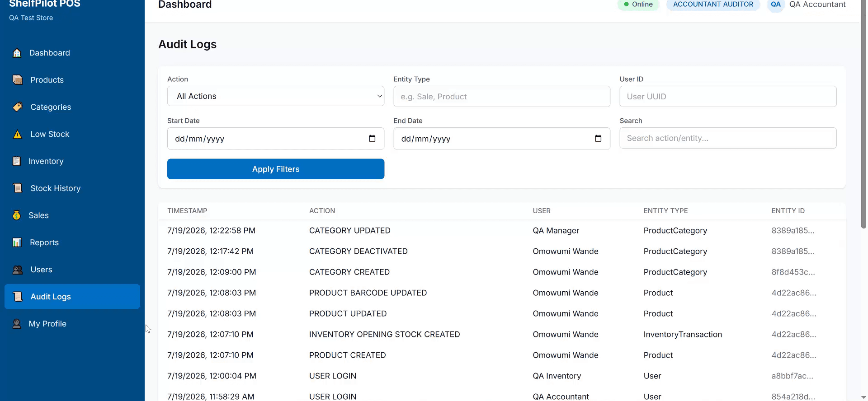Click the ACCOUNTANT AUDITOR role badge
This screenshot has height=401, width=868.
tap(713, 5)
